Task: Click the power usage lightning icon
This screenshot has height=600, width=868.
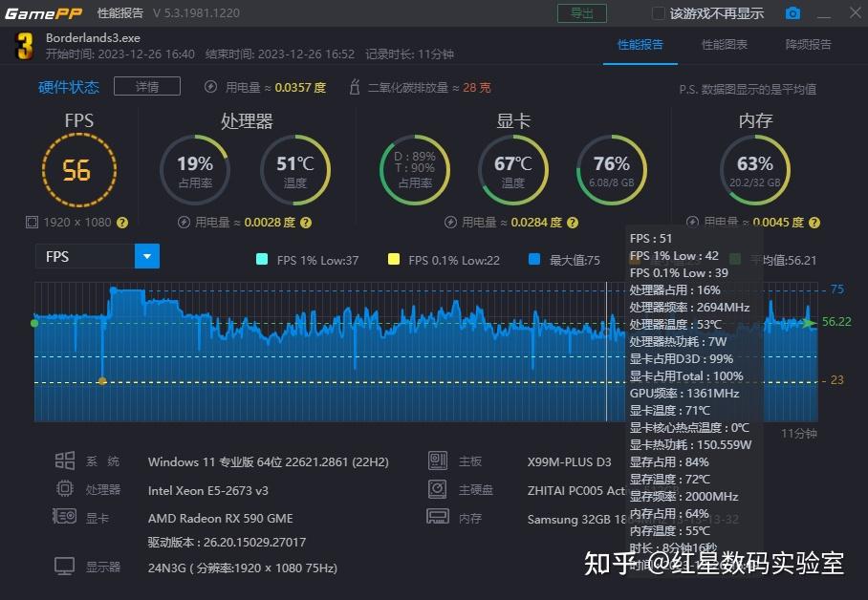Action: pyautogui.click(x=210, y=87)
